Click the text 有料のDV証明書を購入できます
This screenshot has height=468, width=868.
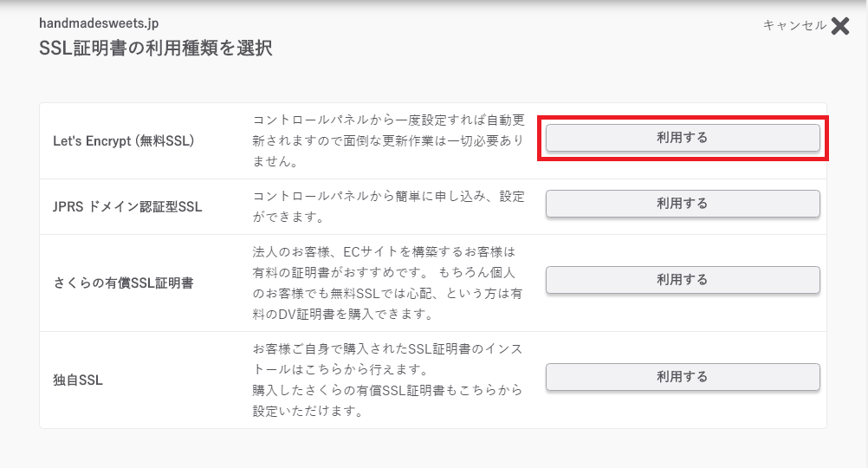coord(343,314)
